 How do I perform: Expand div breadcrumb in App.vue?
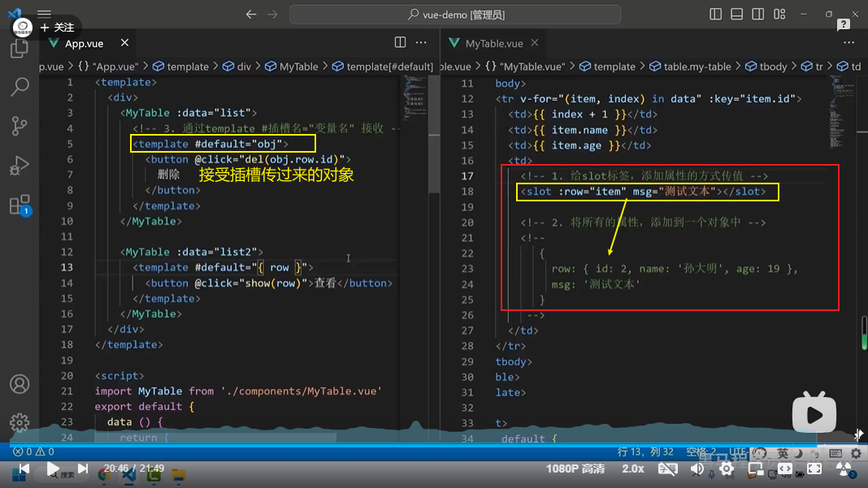[x=237, y=67]
